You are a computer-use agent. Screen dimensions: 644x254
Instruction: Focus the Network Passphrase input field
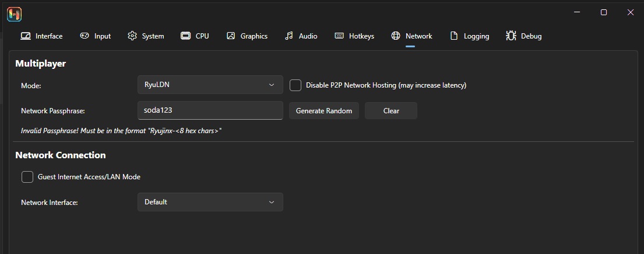coord(210,110)
